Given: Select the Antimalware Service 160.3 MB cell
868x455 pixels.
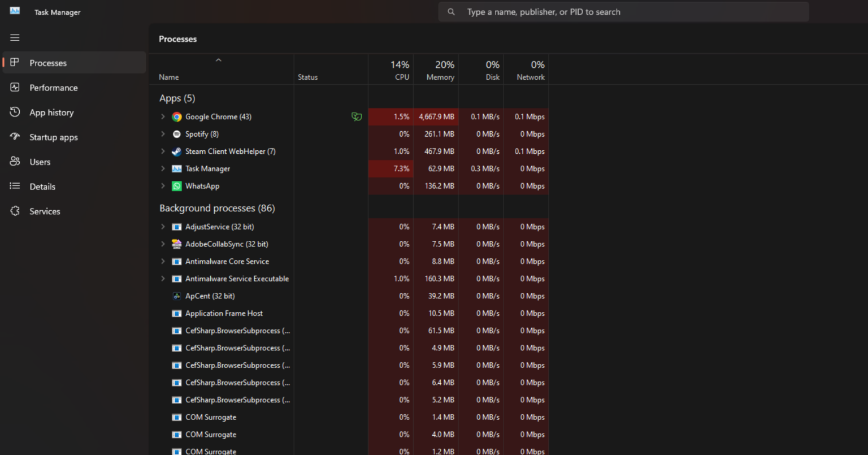Looking at the screenshot, I should click(436, 279).
